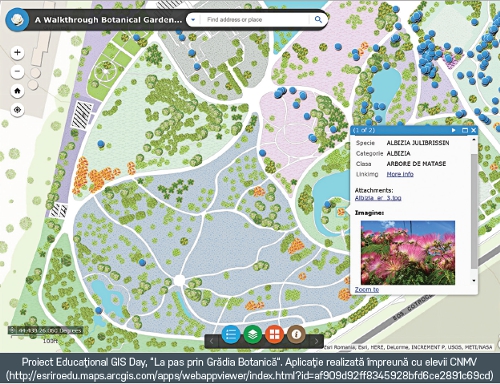Click the Zoom to link
Viewport: 500px width, 384px height.
367,289
